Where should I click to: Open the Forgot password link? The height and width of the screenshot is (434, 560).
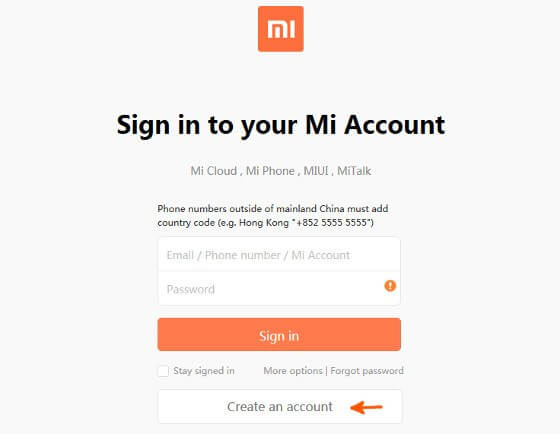(367, 371)
